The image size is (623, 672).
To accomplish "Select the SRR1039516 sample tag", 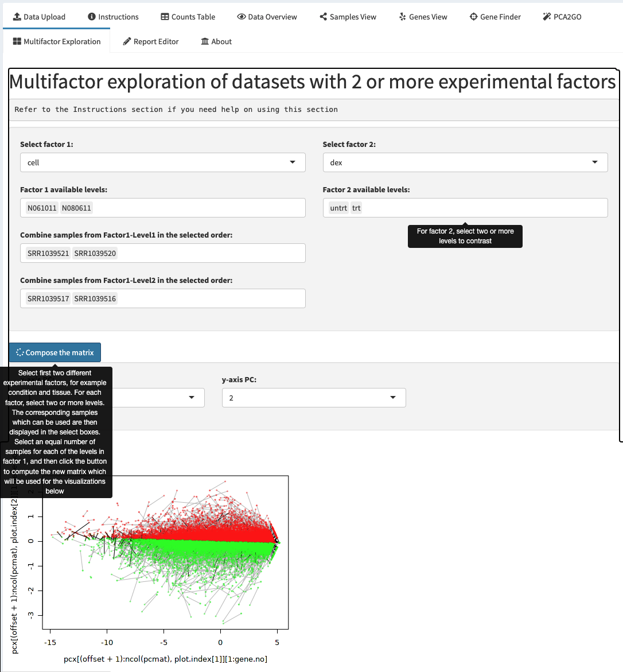I will click(x=95, y=299).
